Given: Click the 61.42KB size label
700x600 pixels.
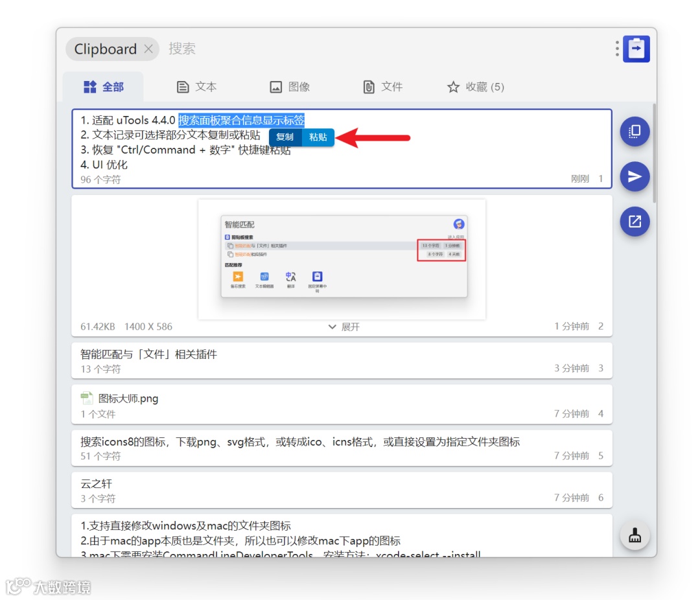Looking at the screenshot, I should point(98,327).
